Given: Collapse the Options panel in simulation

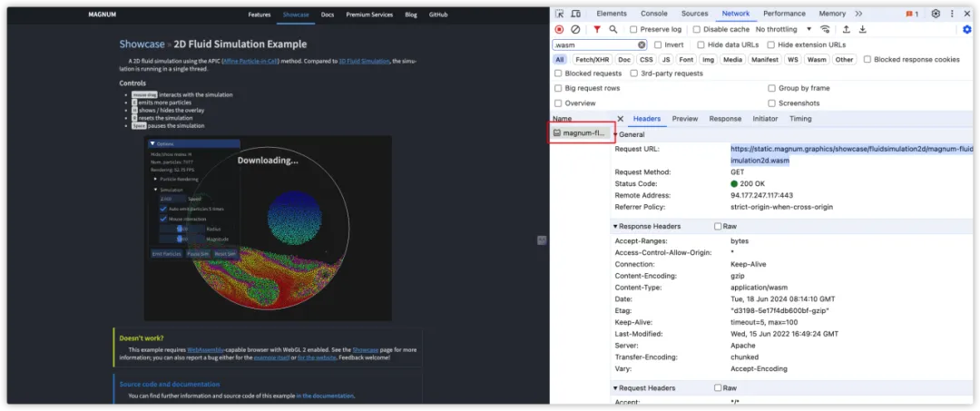Looking at the screenshot, I should click(x=152, y=143).
